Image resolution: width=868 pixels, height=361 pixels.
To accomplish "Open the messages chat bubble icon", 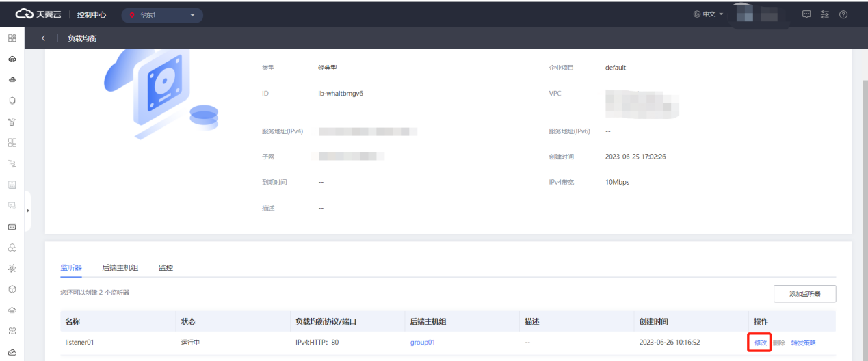I will (x=806, y=14).
